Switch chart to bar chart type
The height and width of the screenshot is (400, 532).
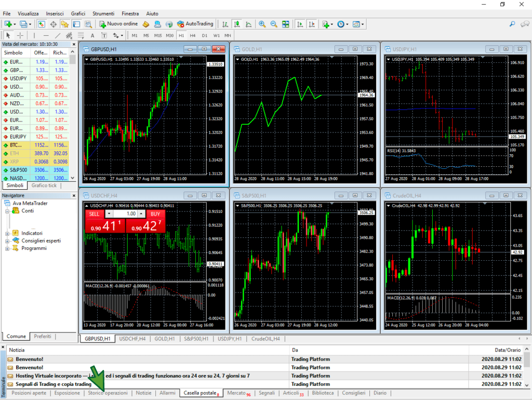(225, 24)
